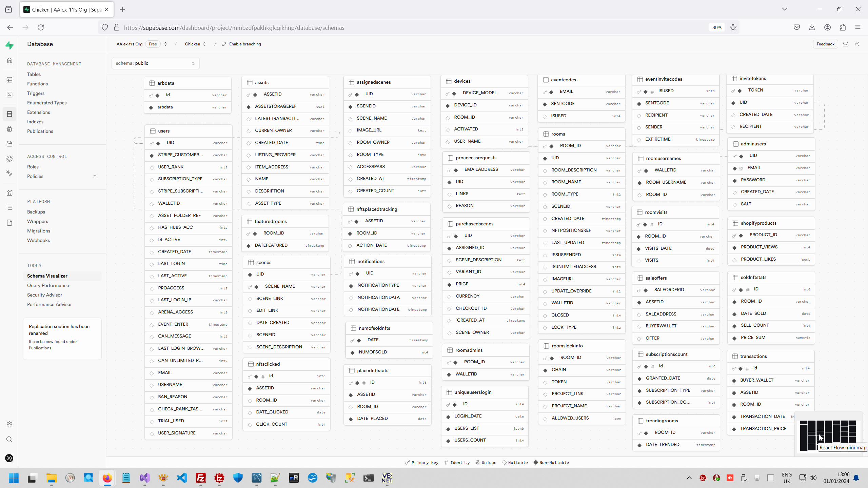The image size is (868, 488).
Task: Open the SQL Editor sidebar icon
Action: (x=9, y=95)
